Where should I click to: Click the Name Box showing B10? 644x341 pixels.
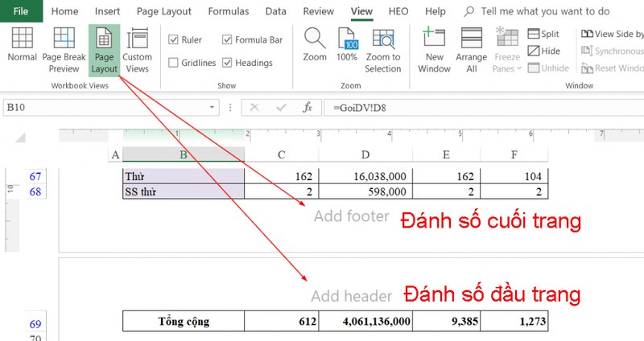pos(111,108)
